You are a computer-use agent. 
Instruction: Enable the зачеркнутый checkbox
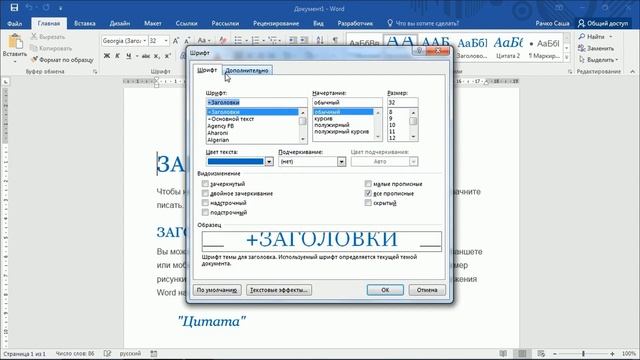[205, 184]
